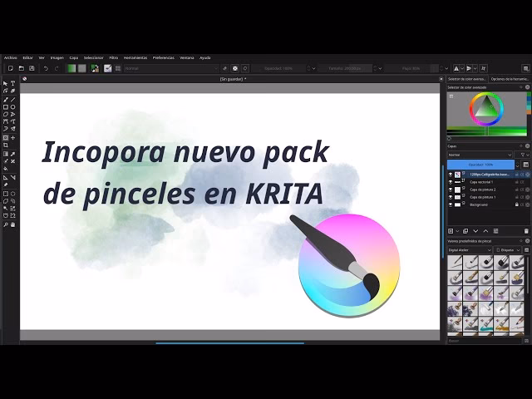This screenshot has height=399, width=532.
Task: Open the Filtro menu
Action: (113, 57)
